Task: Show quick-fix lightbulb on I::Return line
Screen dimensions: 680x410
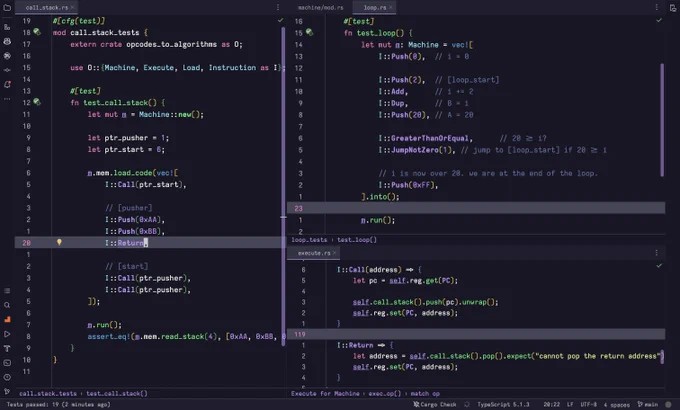Action: [59, 242]
